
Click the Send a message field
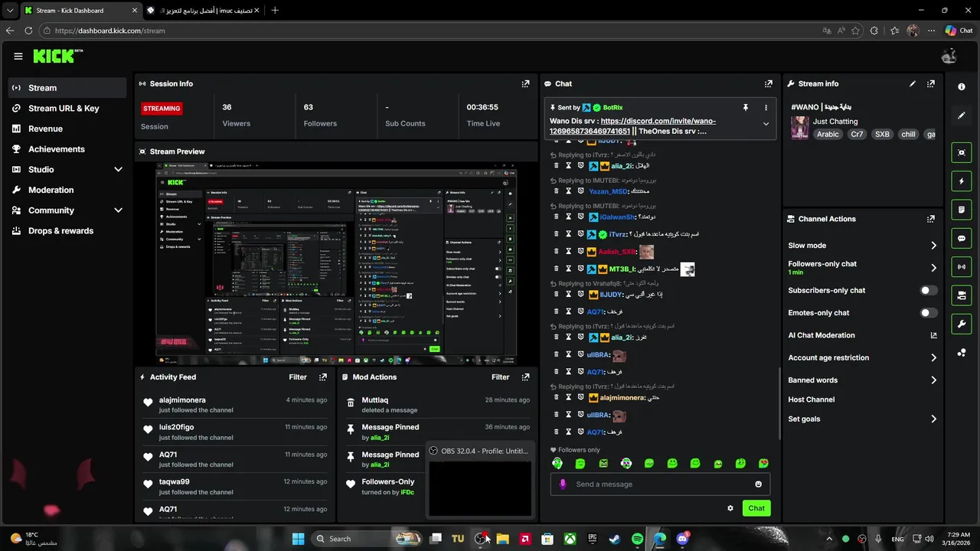tap(660, 484)
